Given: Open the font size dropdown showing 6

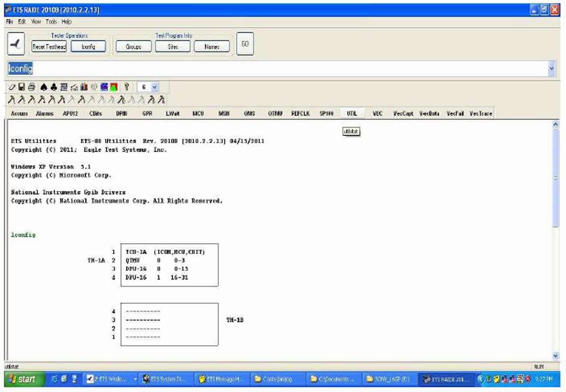Looking at the screenshot, I should (154, 87).
